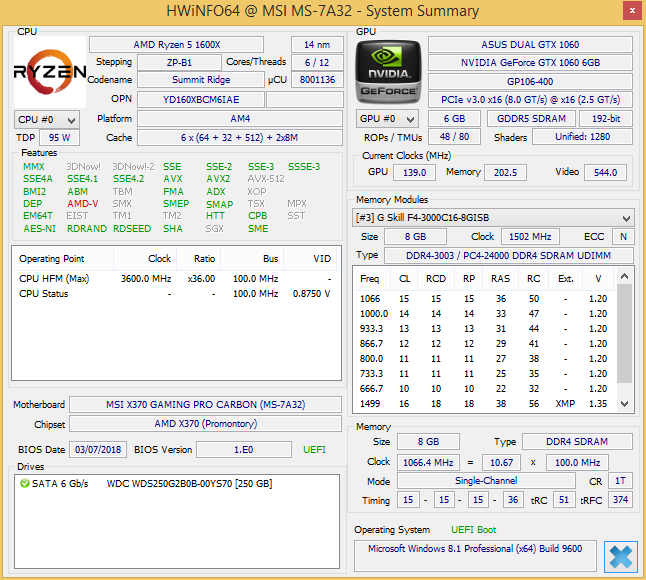Image resolution: width=646 pixels, height=580 pixels.
Task: Click the Summit Ridge codename field
Action: coord(201,80)
